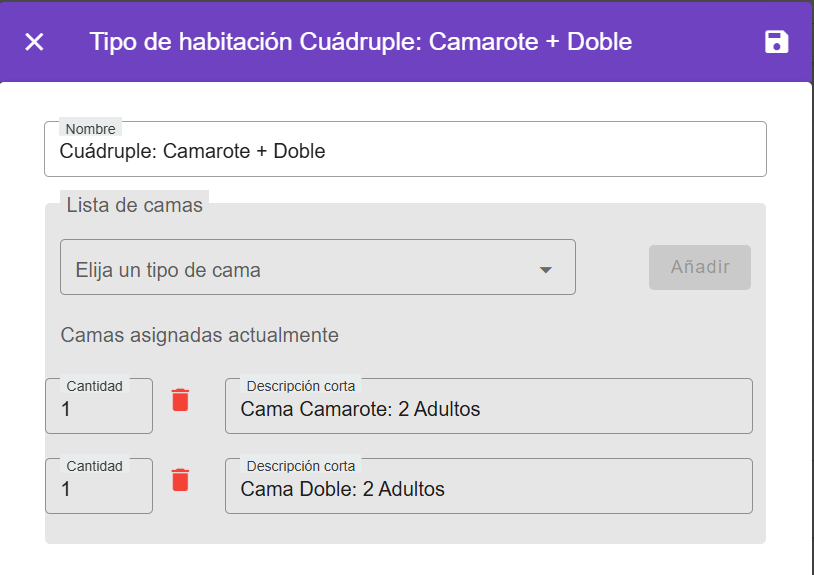This screenshot has height=575, width=814.
Task: Click the 'Nombre' floating label
Action: pyautogui.click(x=90, y=129)
